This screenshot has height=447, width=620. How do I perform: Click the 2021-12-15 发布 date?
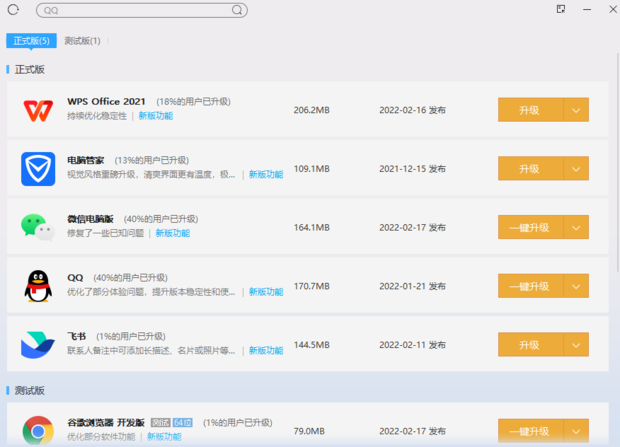pos(412,169)
